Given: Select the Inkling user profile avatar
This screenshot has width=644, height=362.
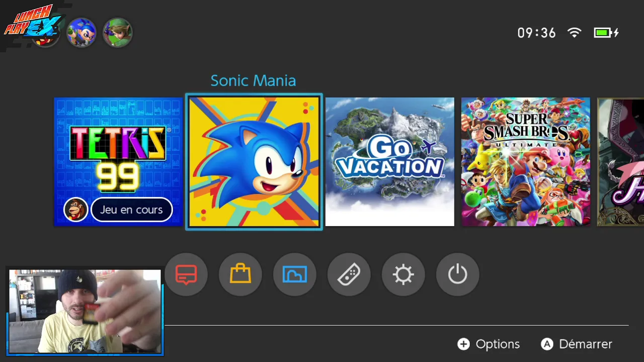Looking at the screenshot, I should pos(82,33).
